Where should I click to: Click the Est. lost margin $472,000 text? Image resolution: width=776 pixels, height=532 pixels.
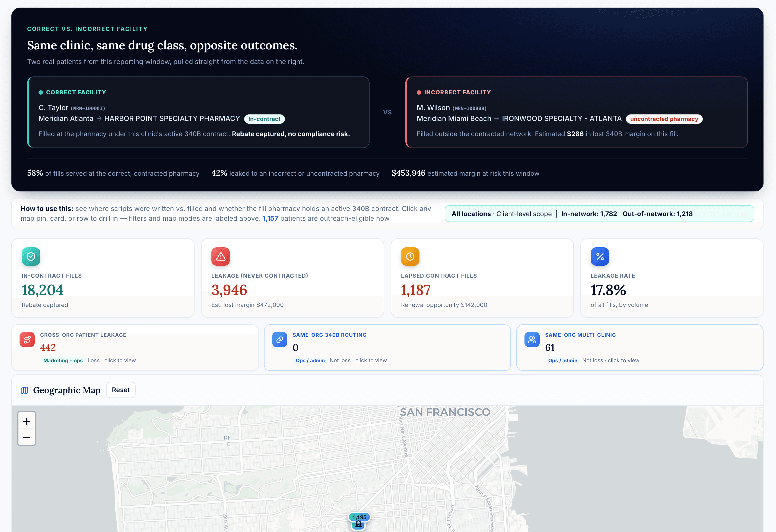[x=247, y=305]
